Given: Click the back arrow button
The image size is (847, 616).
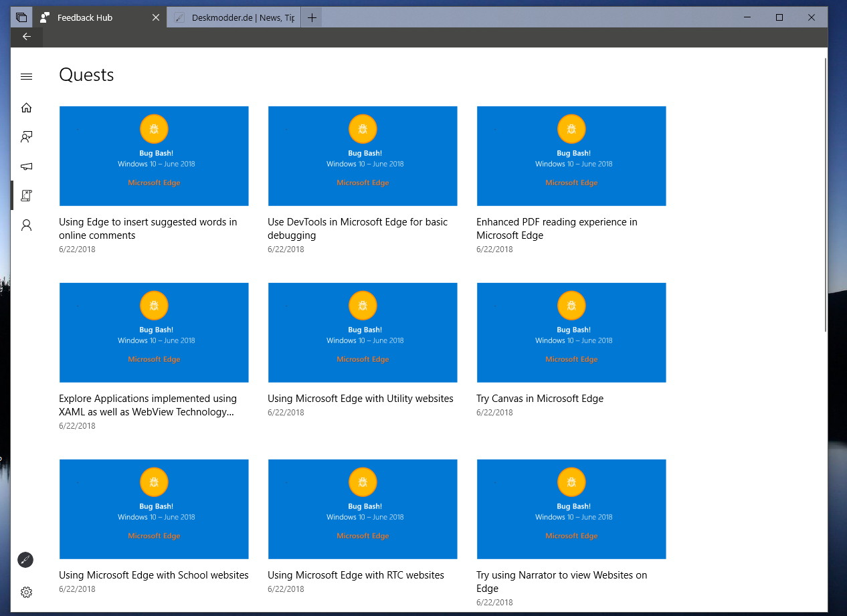Looking at the screenshot, I should (x=26, y=37).
